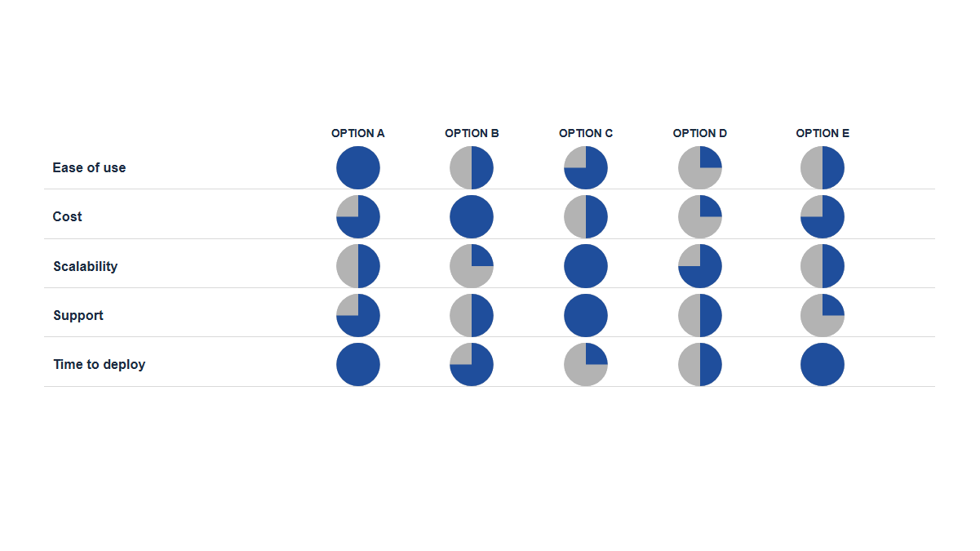Select the Time to deploy row label

[100, 364]
